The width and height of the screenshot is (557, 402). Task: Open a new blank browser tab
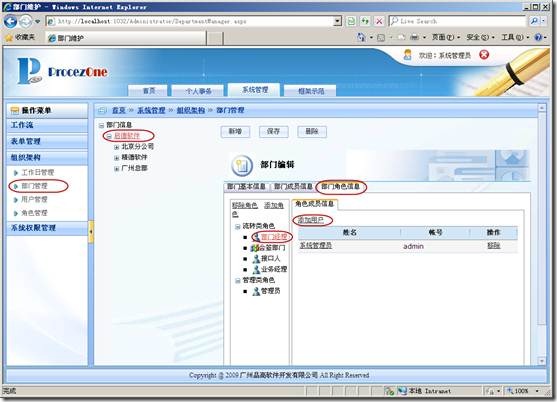tap(215, 38)
